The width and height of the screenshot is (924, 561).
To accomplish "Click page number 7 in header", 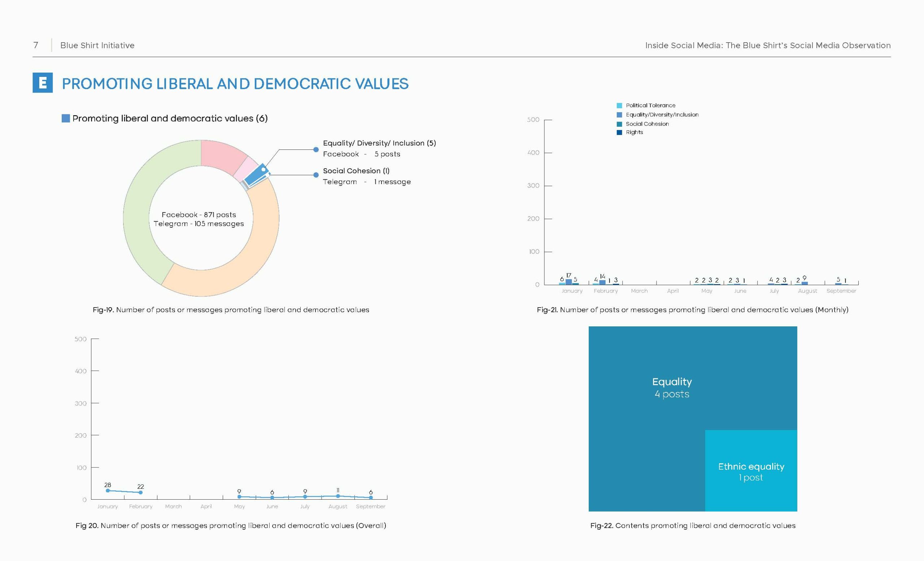I will (36, 45).
